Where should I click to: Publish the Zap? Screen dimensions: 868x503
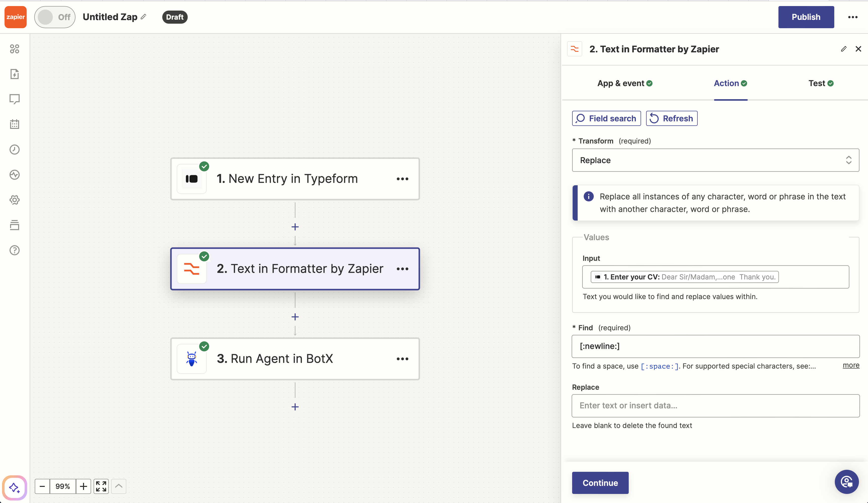[806, 17]
